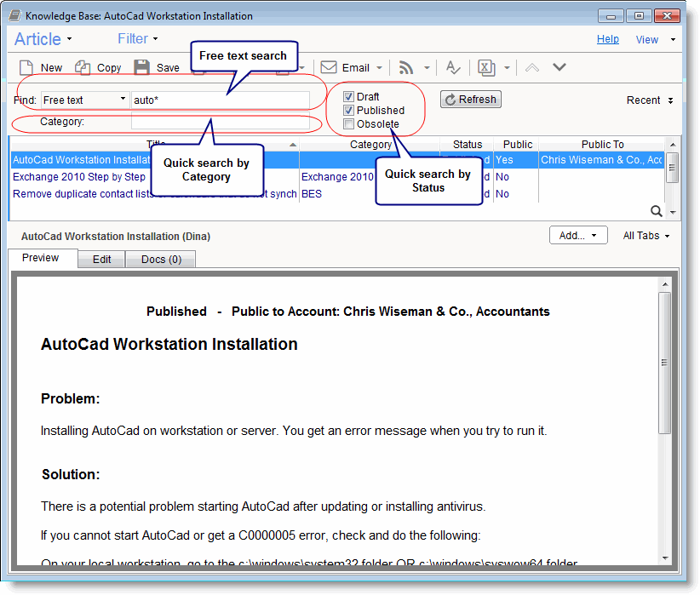Click the down chevron navigation arrow
700x595 pixels.
[559, 67]
